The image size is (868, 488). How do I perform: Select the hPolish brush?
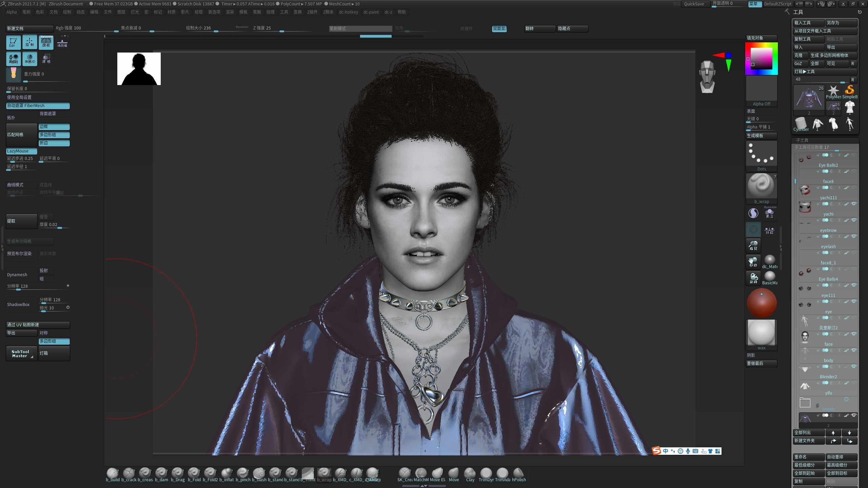(x=519, y=474)
